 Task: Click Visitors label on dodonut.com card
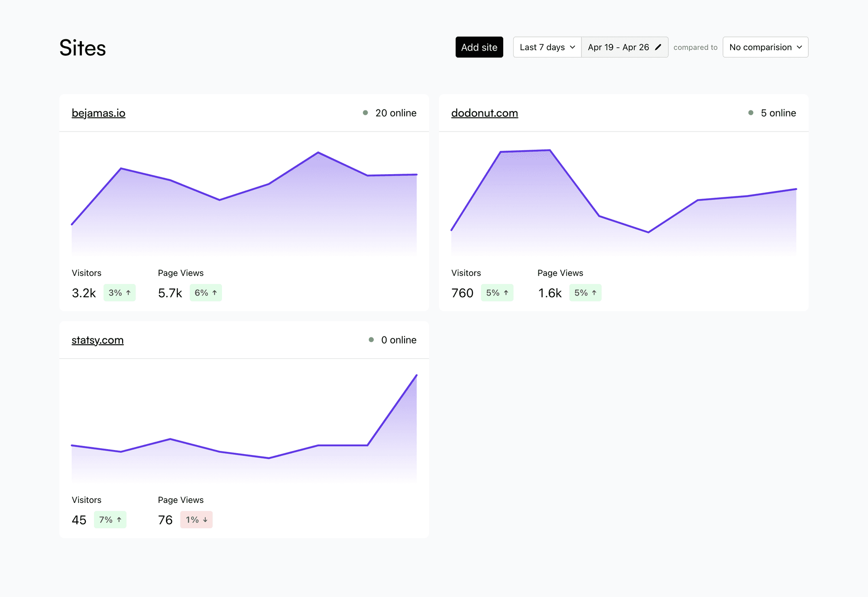(x=466, y=273)
